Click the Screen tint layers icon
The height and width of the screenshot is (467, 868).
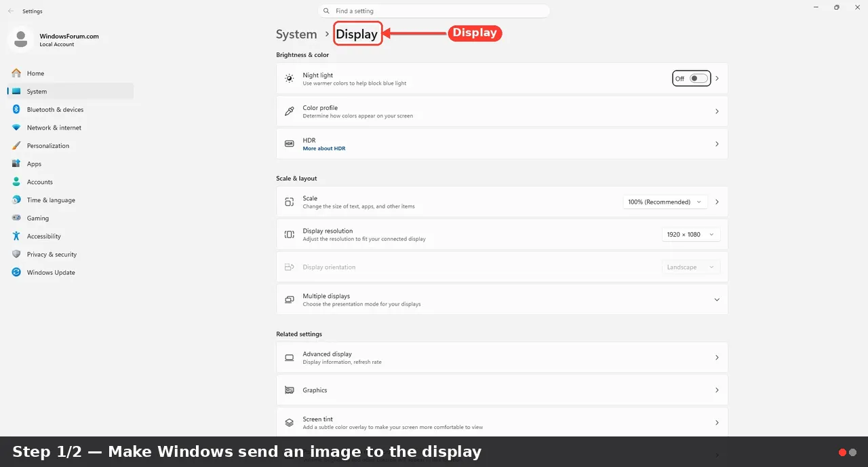click(x=290, y=422)
